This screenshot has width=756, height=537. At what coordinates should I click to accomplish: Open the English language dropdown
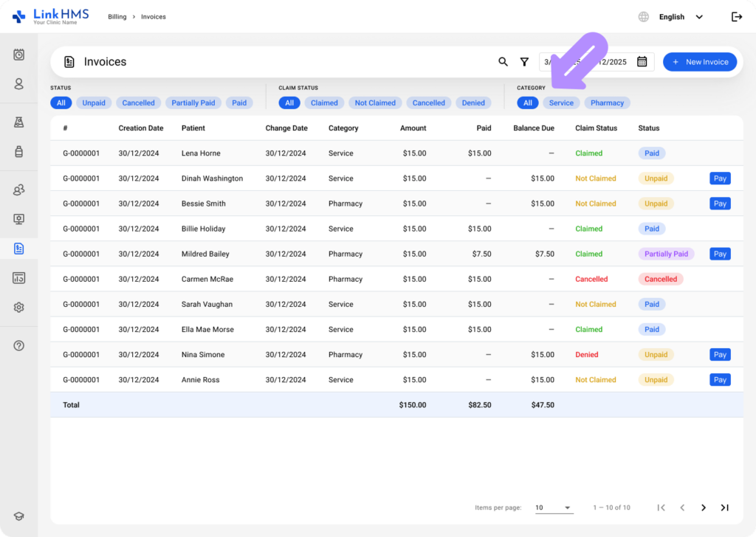(681, 17)
